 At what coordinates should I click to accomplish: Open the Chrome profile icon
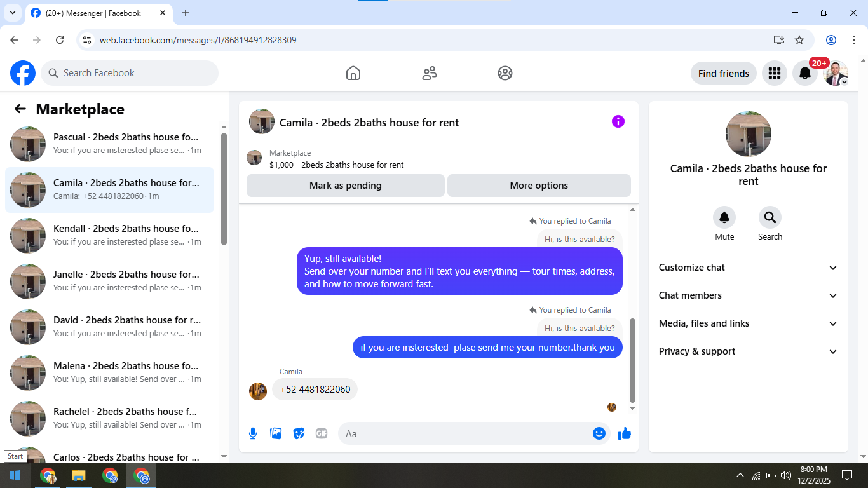point(831,40)
